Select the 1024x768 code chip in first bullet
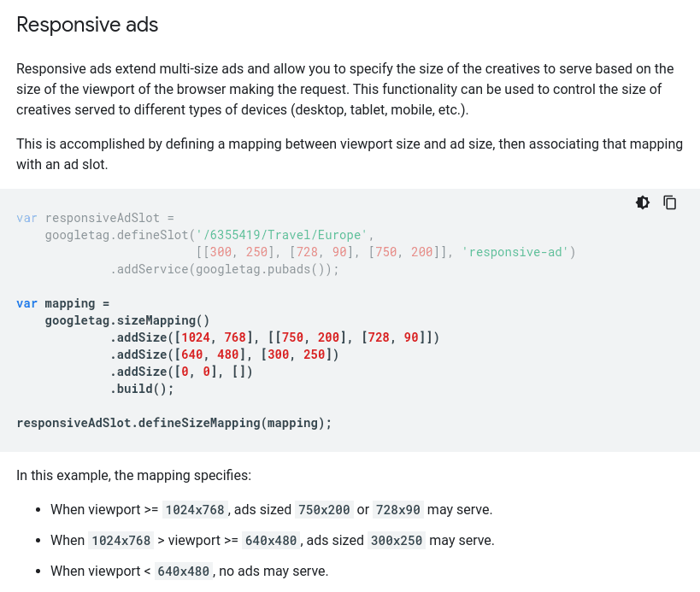The width and height of the screenshot is (700, 592). (x=195, y=509)
